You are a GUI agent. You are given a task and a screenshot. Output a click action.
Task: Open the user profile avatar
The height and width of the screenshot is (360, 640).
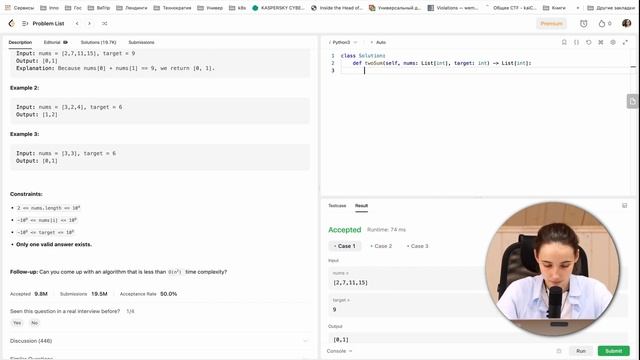(x=627, y=23)
